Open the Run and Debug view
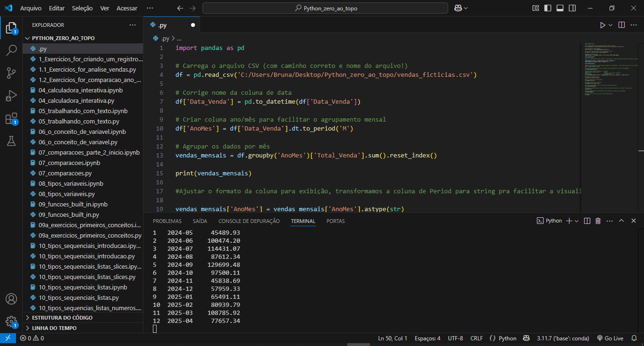Screen dimensions: 644x346 tap(11, 95)
